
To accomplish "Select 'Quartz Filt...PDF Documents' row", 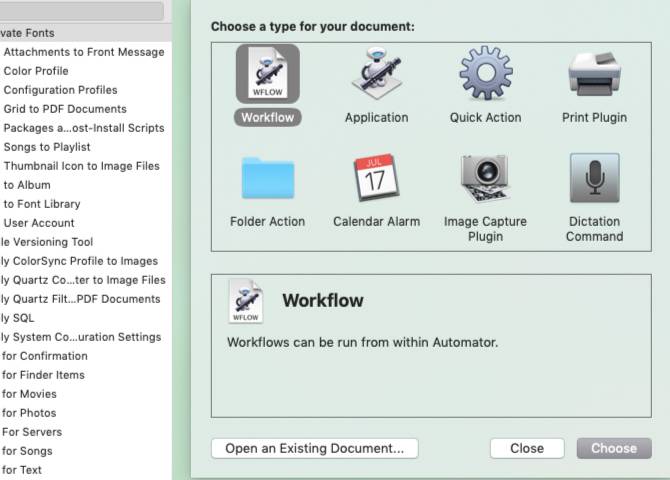I will [85, 299].
